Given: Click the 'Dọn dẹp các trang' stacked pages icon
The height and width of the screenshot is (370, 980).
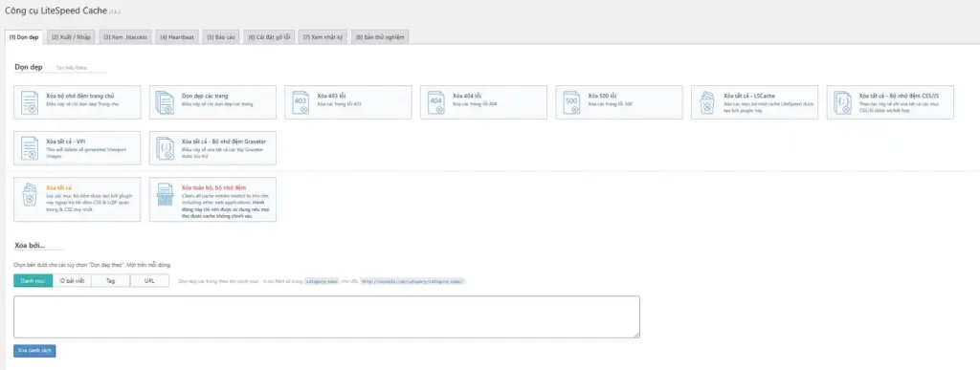Looking at the screenshot, I should click(x=165, y=102).
